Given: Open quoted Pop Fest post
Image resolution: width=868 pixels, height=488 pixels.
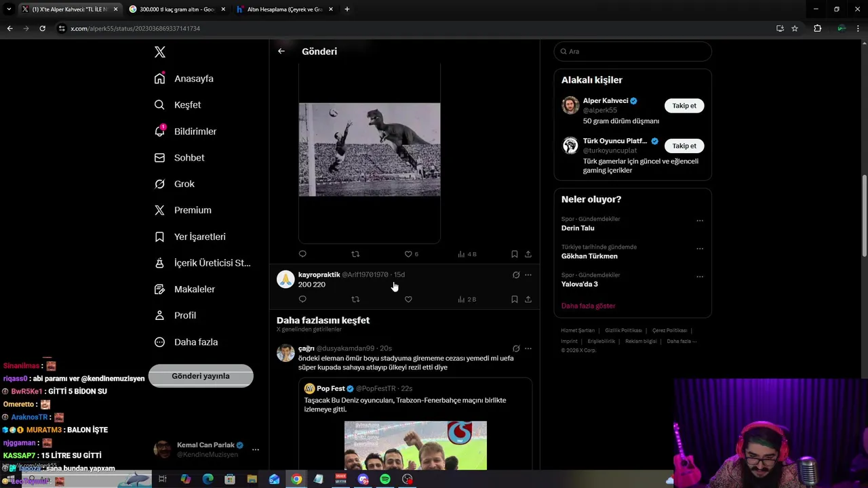Looking at the screenshot, I should tap(415, 424).
